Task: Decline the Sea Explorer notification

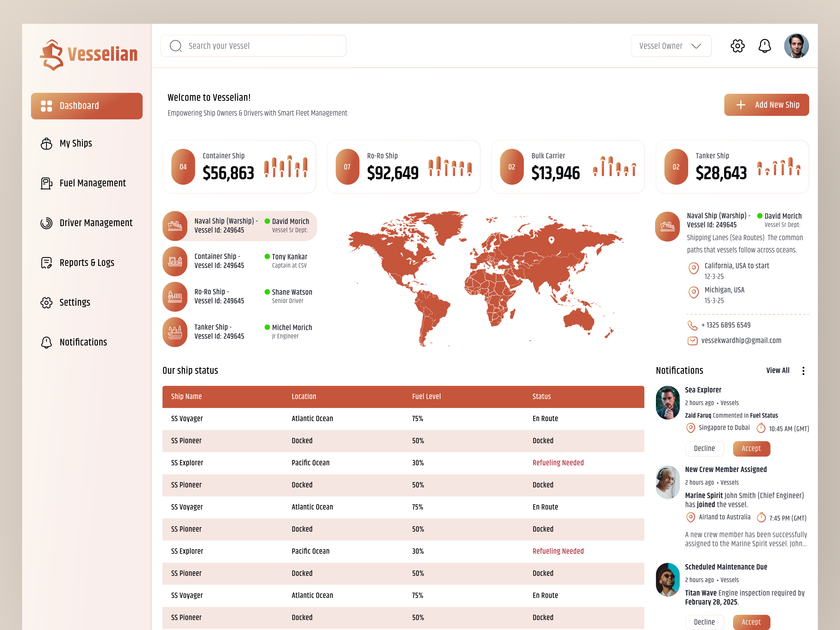Action: [704, 449]
